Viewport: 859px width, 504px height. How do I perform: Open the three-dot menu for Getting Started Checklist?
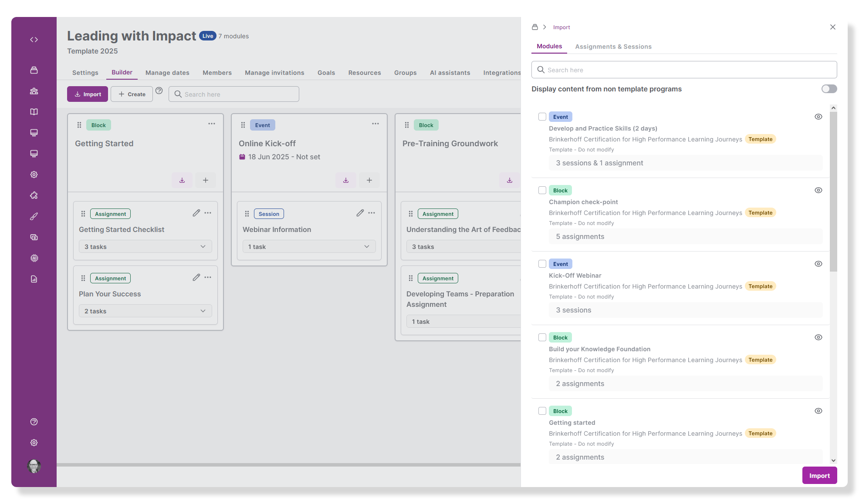(x=208, y=213)
